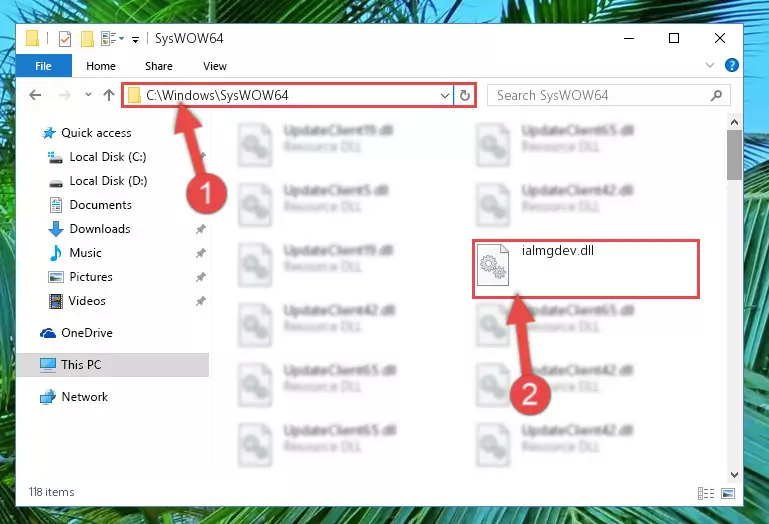Click the 118 items status text

click(51, 492)
